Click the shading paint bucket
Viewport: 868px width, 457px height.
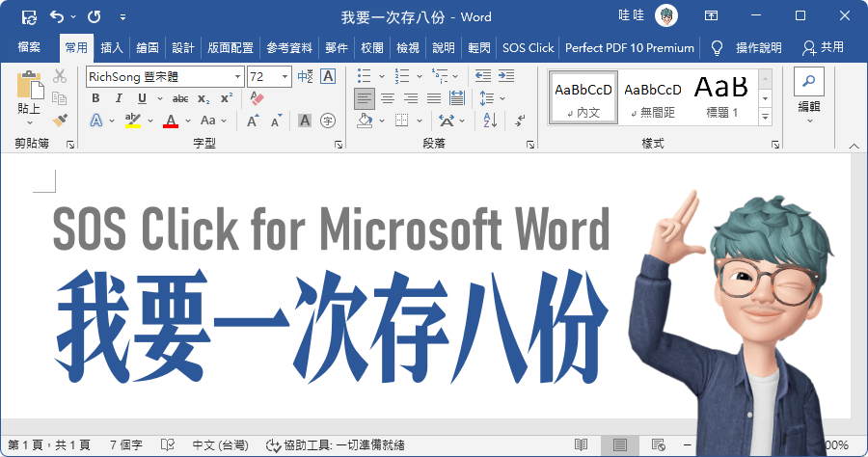tap(365, 121)
